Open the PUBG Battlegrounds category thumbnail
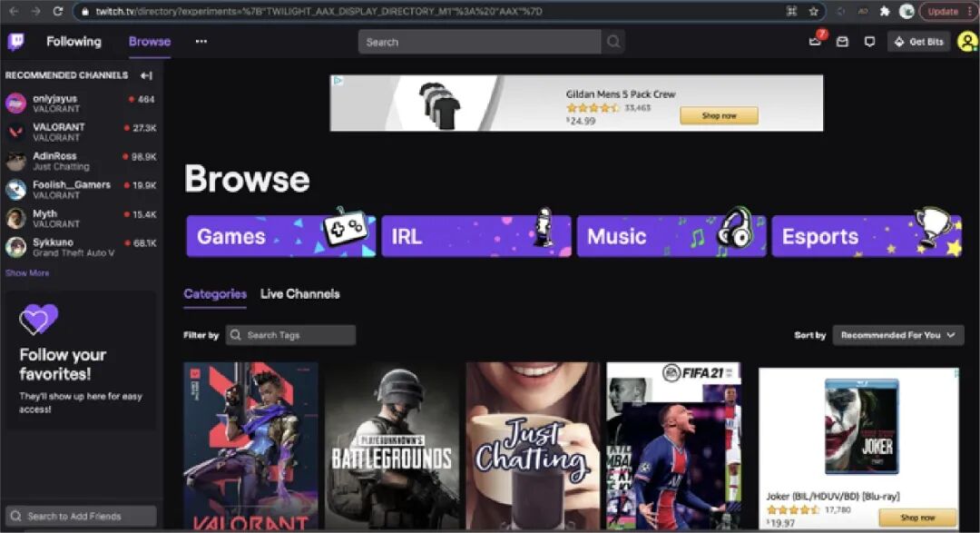Screen dimensions: 980x533 pos(392,446)
